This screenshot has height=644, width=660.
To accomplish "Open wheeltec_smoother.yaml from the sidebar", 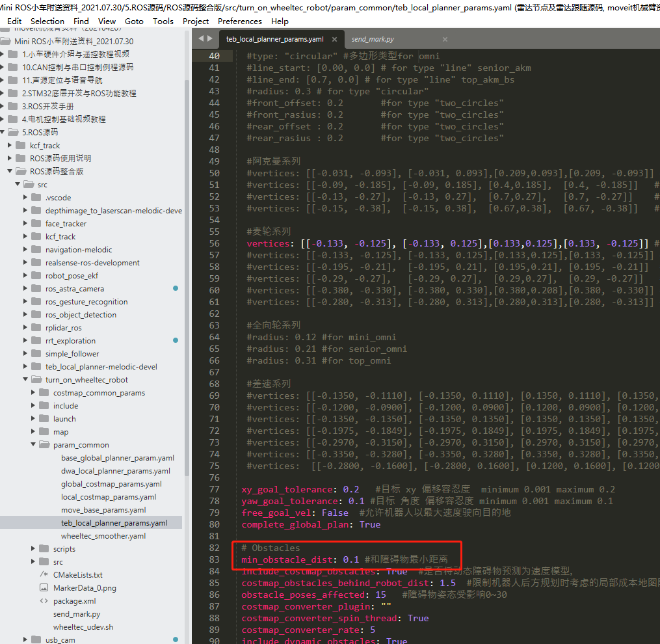I will click(103, 536).
